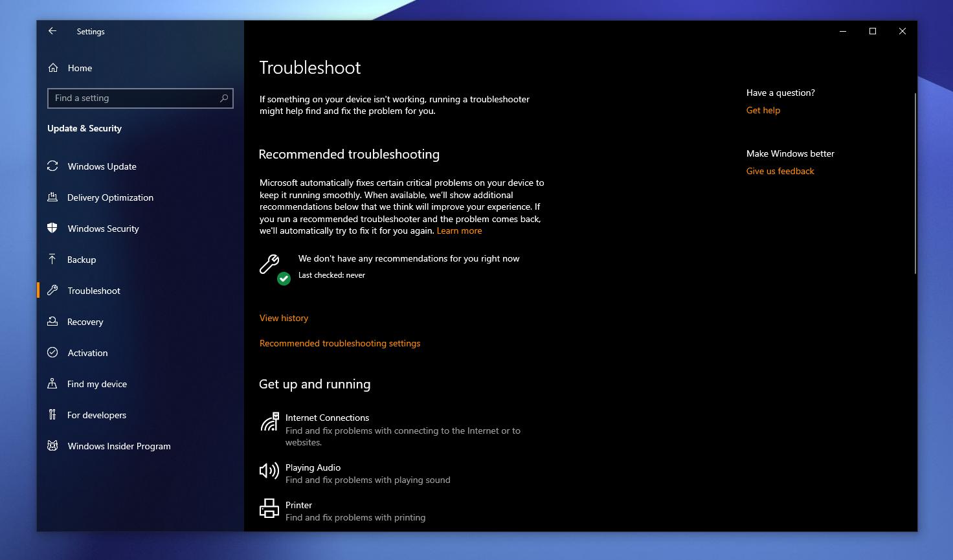Select For developers in sidebar
Screen dimensions: 953x560
[96, 415]
